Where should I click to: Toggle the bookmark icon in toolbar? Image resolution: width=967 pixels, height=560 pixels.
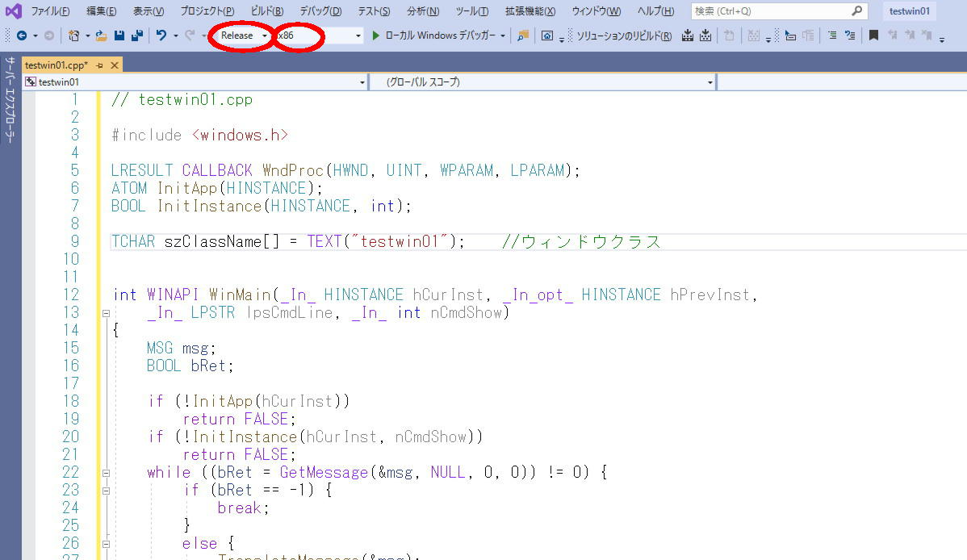[x=873, y=36]
